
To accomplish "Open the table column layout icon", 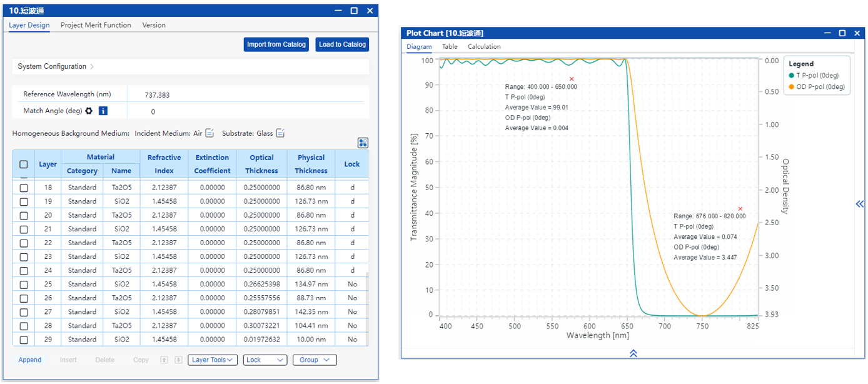I will [x=363, y=143].
